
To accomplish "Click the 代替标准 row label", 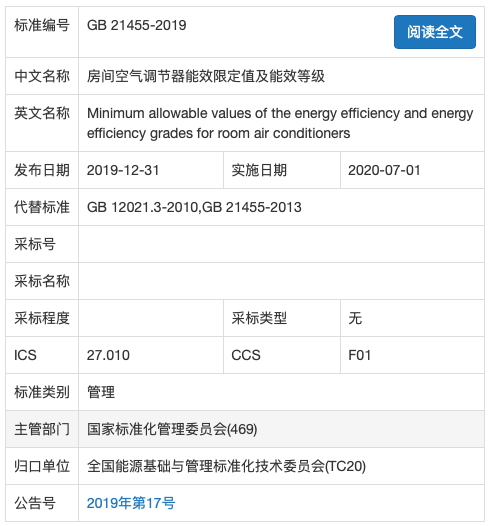I will (x=42, y=207).
